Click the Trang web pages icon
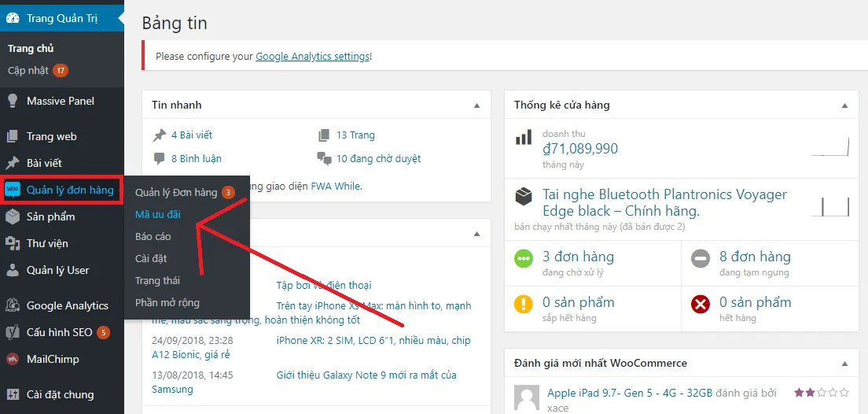 (x=12, y=136)
